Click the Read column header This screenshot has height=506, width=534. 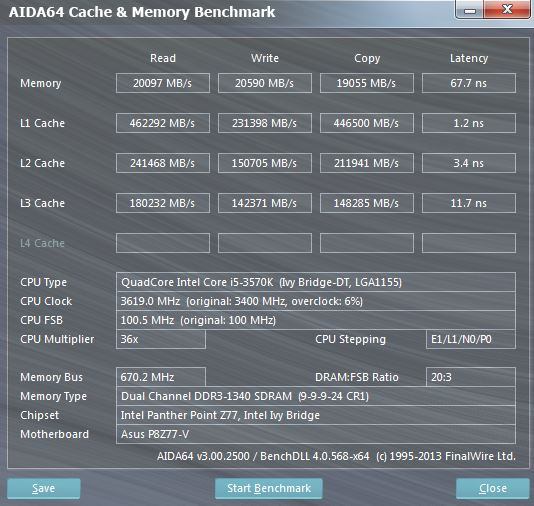tap(163, 58)
